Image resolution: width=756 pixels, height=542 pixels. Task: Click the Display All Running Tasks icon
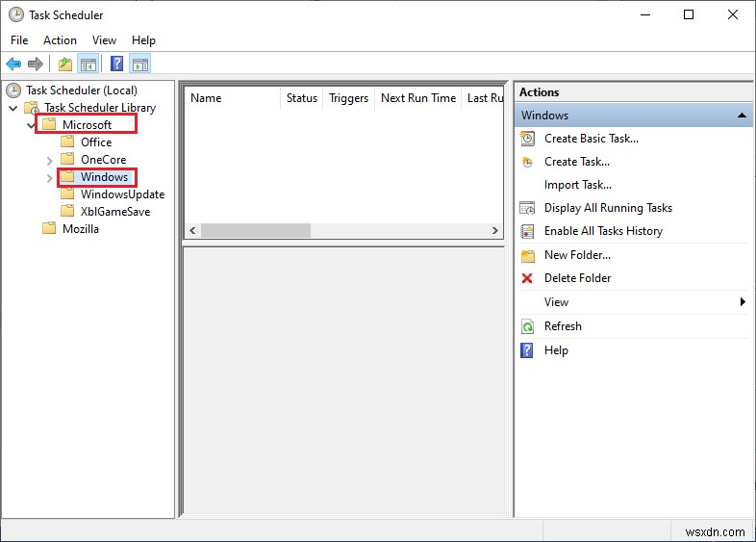pos(527,208)
